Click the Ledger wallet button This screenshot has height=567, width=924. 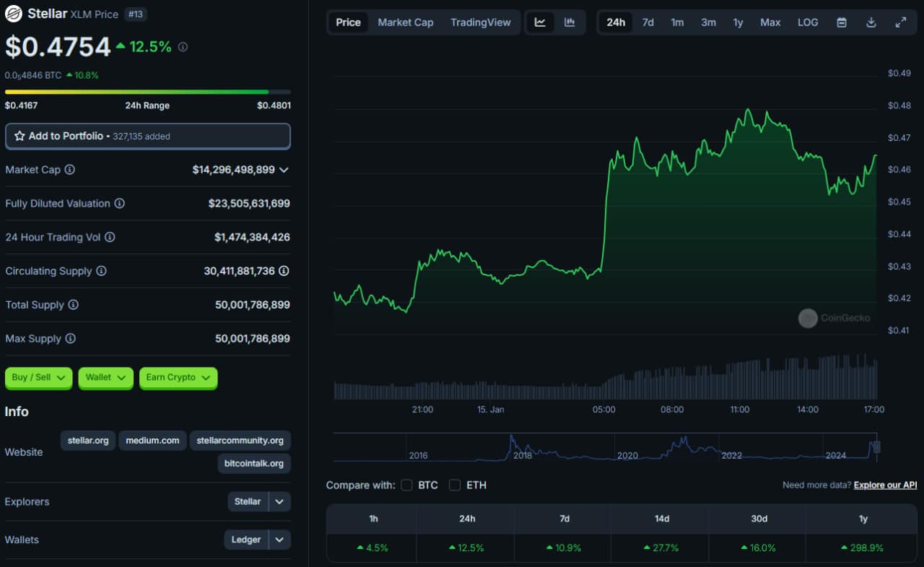coord(246,540)
